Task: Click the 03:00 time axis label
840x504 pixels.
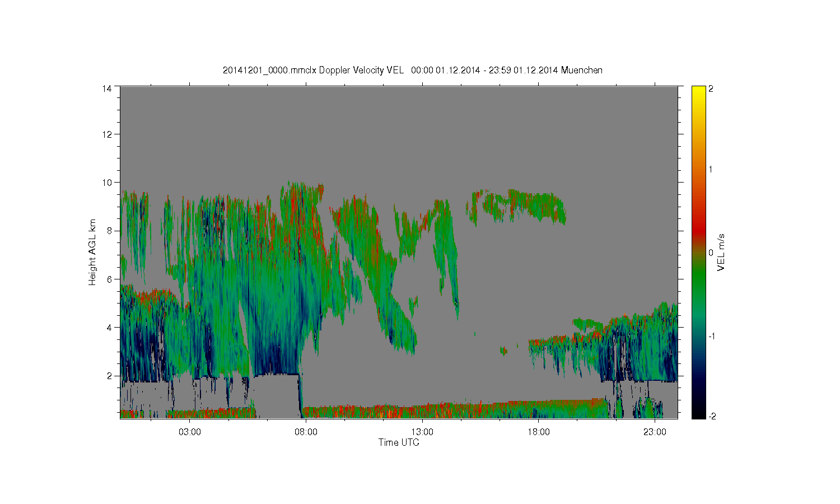Action: [x=190, y=432]
